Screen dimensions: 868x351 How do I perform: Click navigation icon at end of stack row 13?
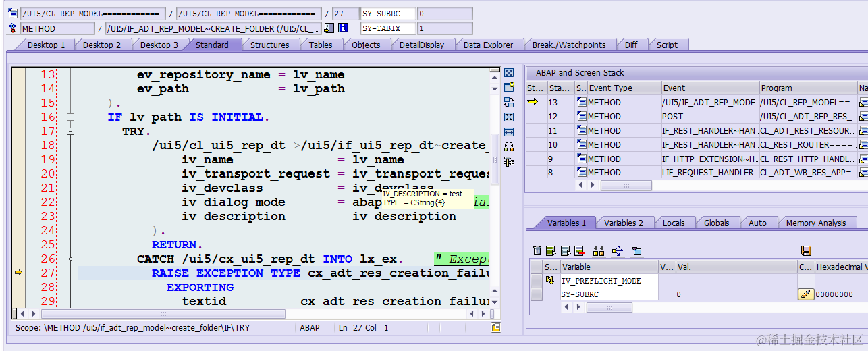click(x=863, y=102)
